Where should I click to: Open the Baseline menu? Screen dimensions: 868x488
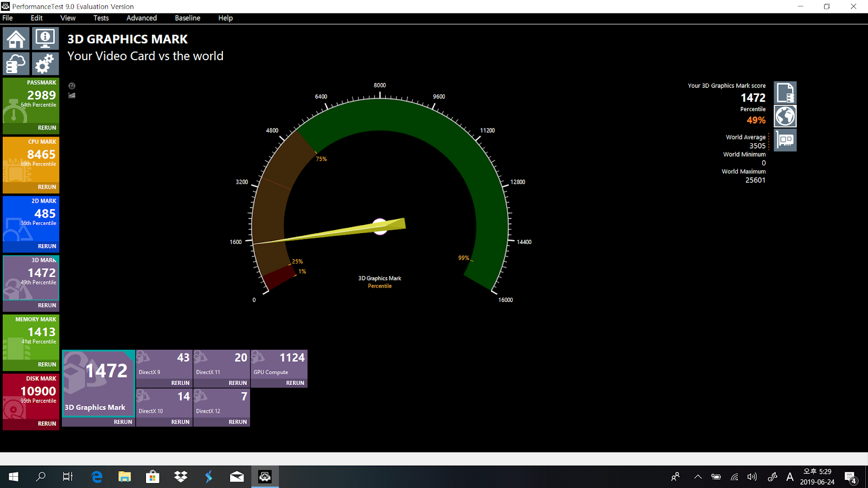tap(188, 18)
